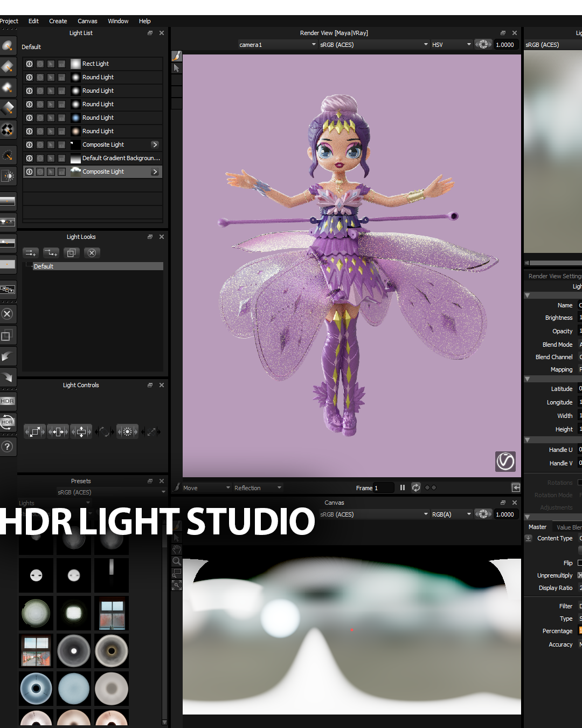Select the picture light creation tool
This screenshot has width=582, height=728.
8,129
